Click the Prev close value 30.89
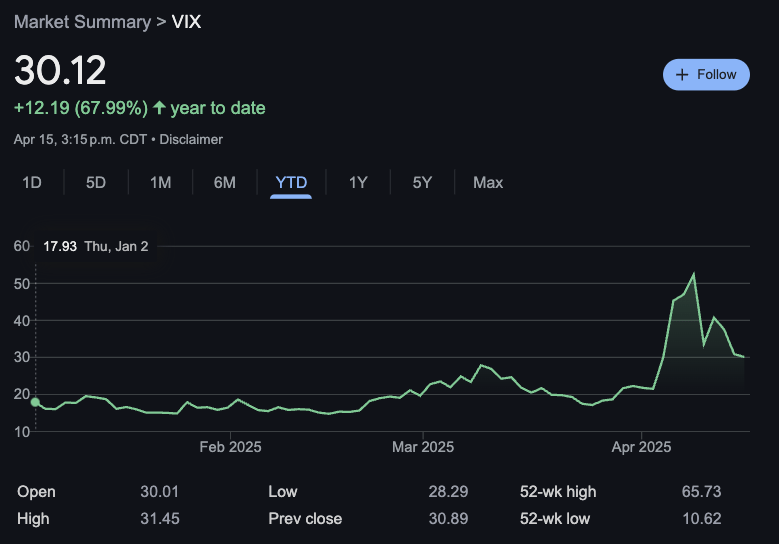 [448, 519]
